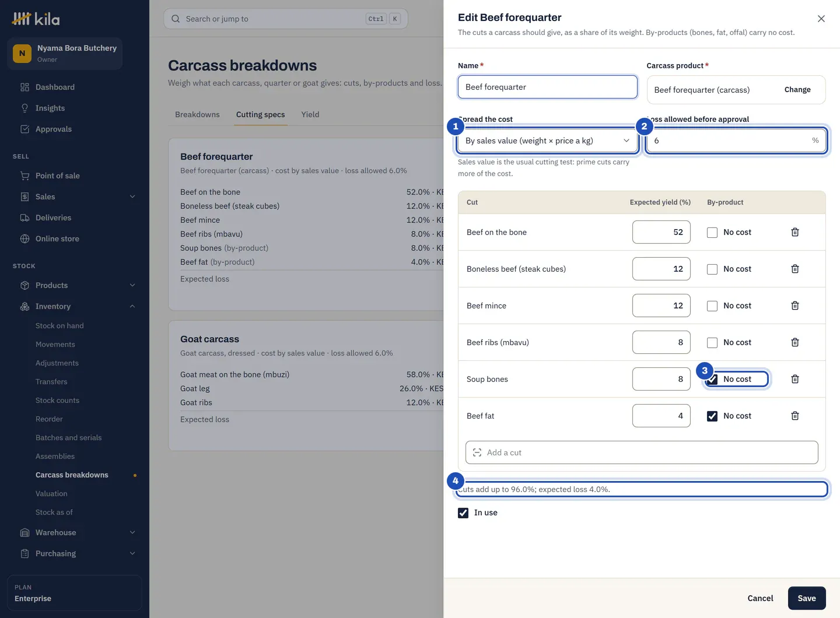Viewport: 840px width, 618px height.
Task: Click the Add a cut field
Action: (642, 452)
